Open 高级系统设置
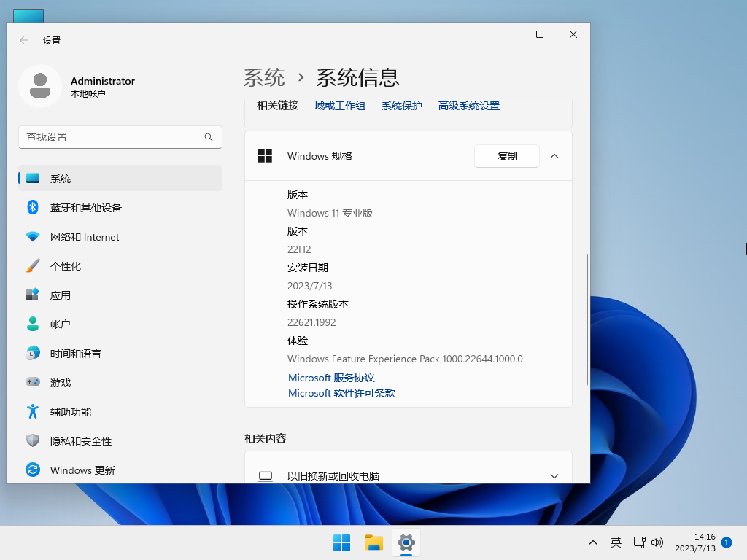Screen dimensions: 747x560 coord(468,105)
